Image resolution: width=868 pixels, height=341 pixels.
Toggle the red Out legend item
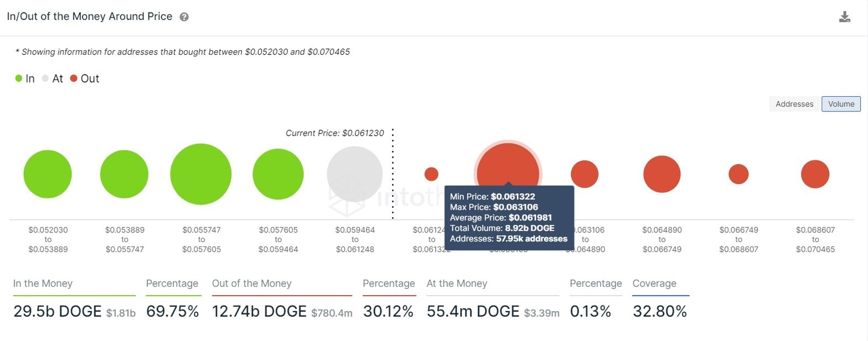(85, 79)
